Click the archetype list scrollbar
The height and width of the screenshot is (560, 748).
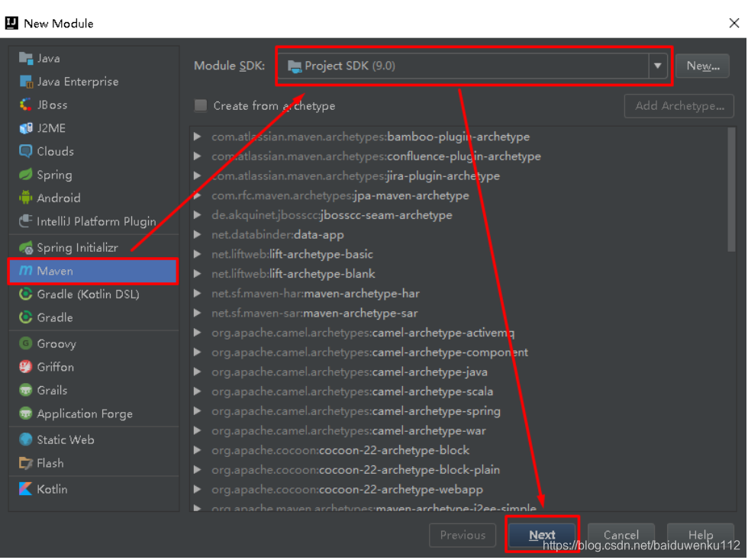pos(731,189)
